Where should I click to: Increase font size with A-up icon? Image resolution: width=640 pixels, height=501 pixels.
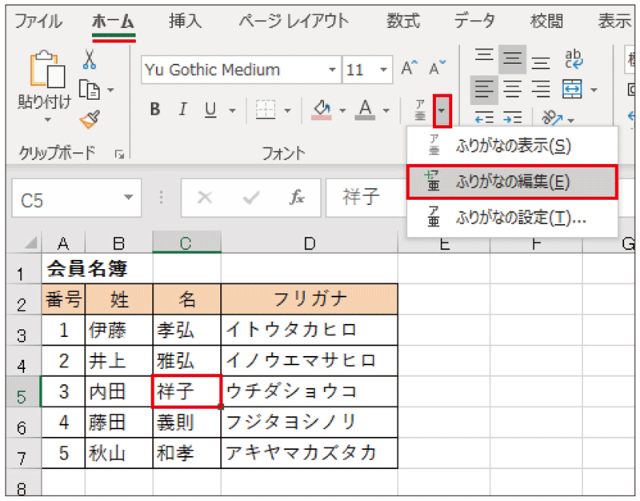point(409,68)
